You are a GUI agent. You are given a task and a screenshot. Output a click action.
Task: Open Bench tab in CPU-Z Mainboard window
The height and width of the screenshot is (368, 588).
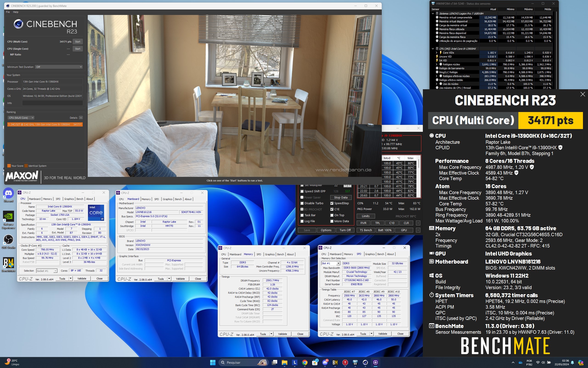pyautogui.click(x=178, y=199)
